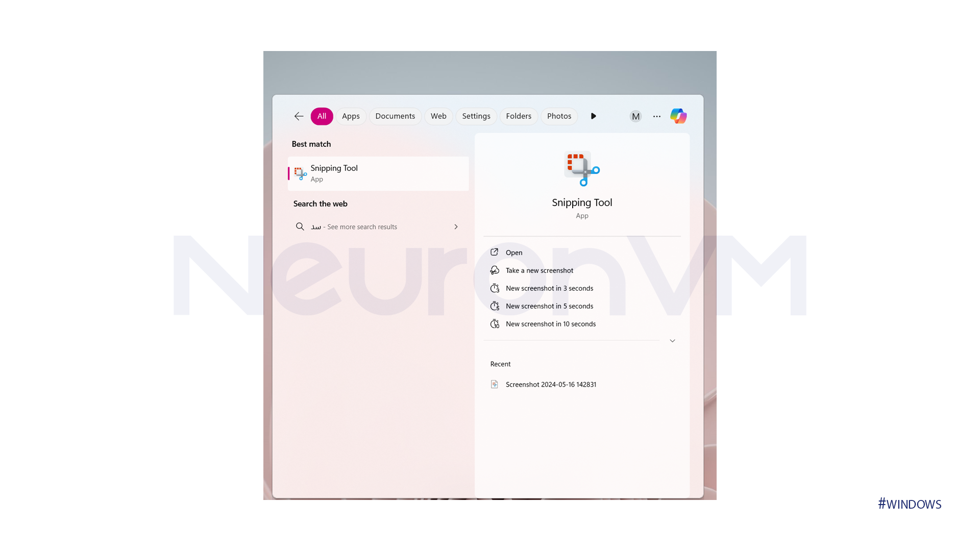The height and width of the screenshot is (551, 980).
Task: Expand Snipping Tool additional actions
Action: (672, 340)
